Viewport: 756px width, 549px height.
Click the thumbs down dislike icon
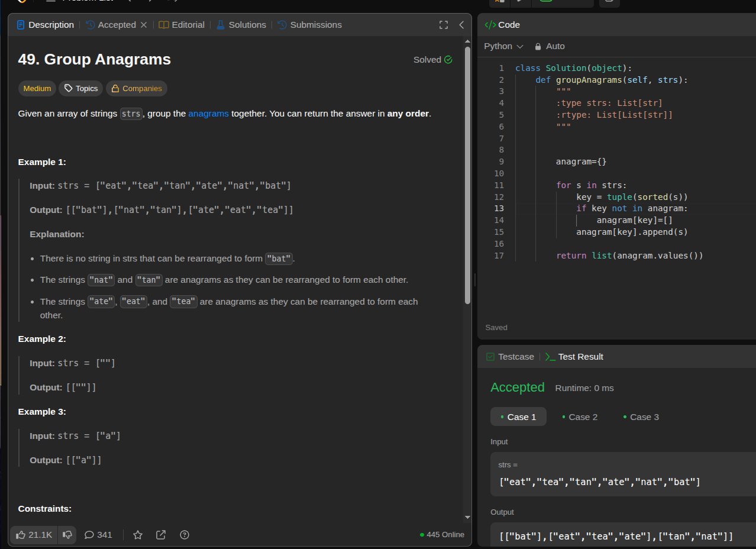click(67, 535)
